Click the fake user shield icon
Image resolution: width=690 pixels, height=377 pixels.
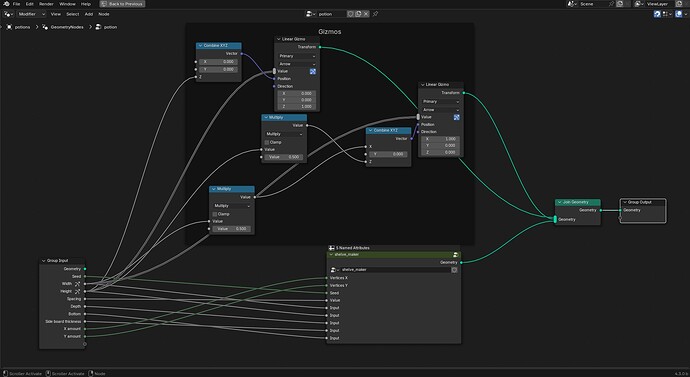(x=350, y=14)
